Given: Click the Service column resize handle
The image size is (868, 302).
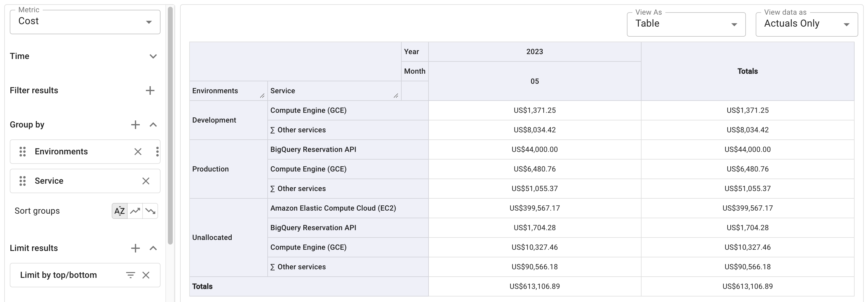Looking at the screenshot, I should (x=396, y=96).
